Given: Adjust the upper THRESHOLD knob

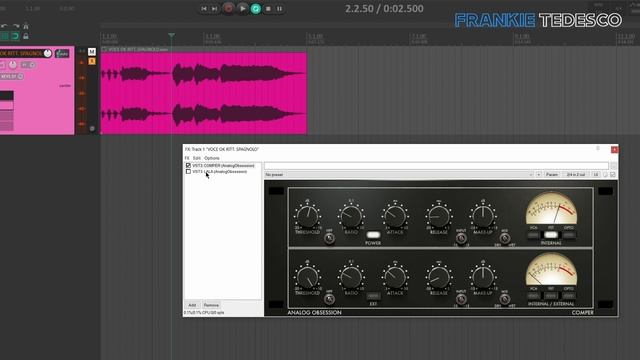Looking at the screenshot, I should click(307, 216).
